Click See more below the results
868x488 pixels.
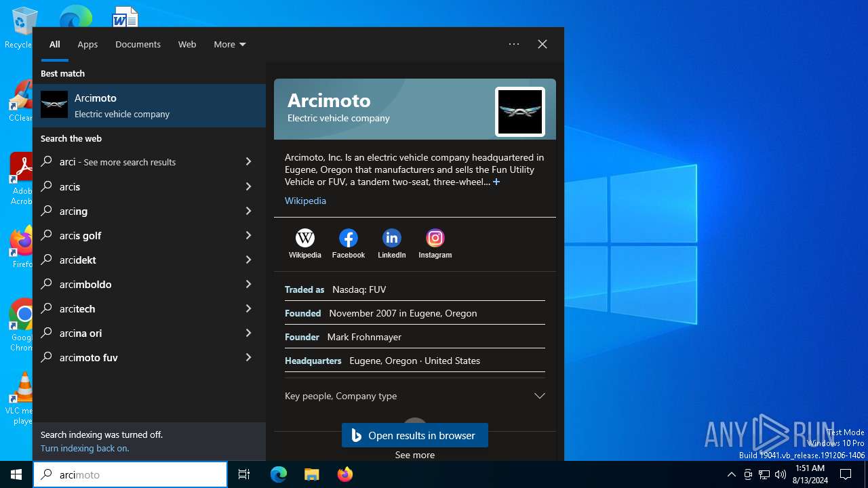(415, 455)
